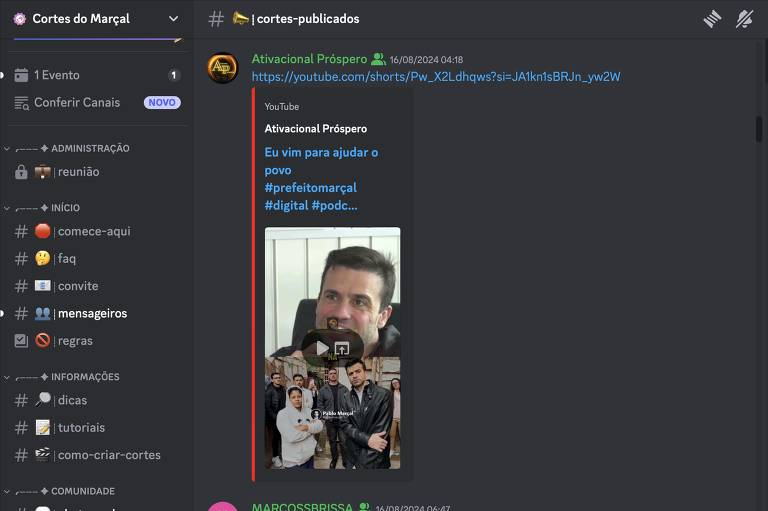
Task: Open the comece-aqui channel
Action: click(x=96, y=231)
